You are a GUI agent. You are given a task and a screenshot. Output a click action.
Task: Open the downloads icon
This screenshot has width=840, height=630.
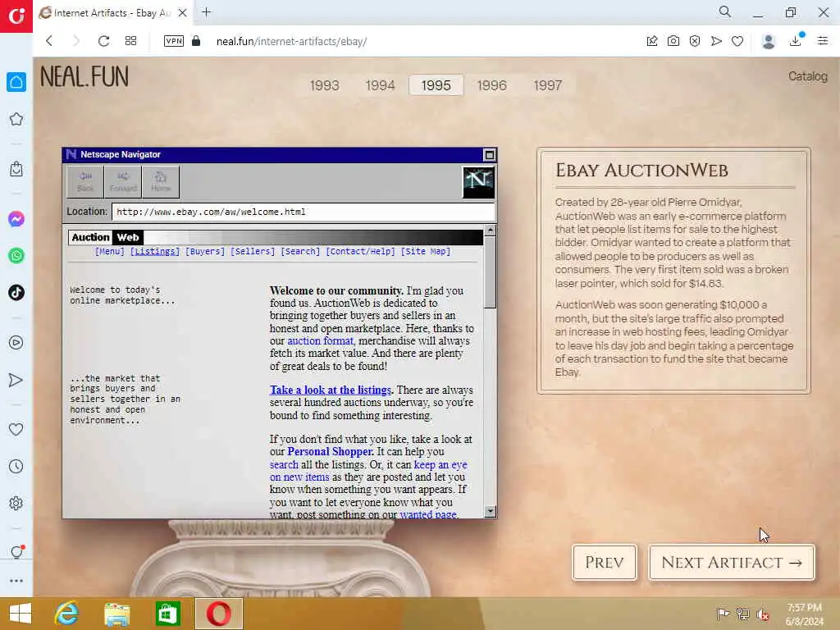click(x=796, y=41)
